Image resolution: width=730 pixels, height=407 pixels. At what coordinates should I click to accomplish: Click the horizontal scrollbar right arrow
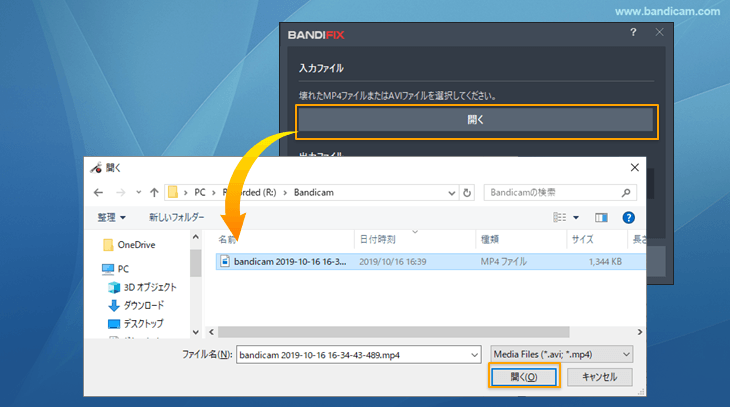click(640, 332)
